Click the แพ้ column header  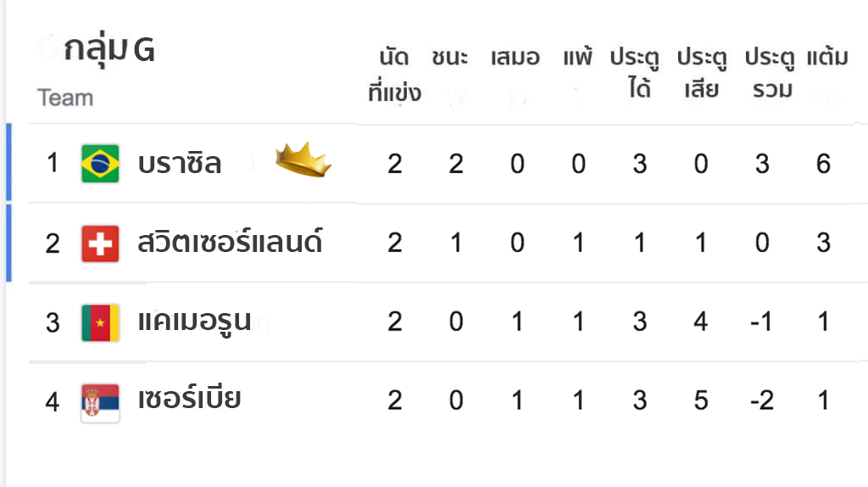pos(578,57)
